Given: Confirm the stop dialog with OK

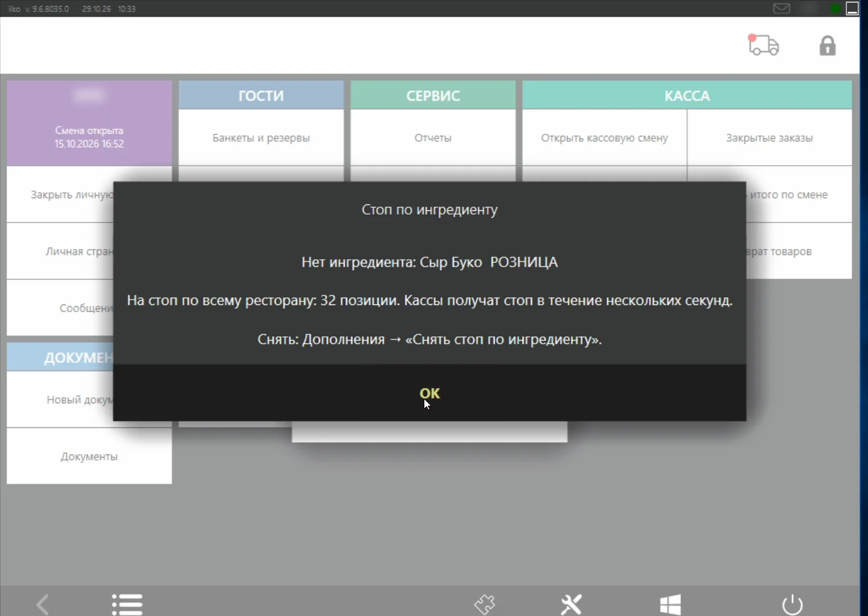Looking at the screenshot, I should point(430,393).
